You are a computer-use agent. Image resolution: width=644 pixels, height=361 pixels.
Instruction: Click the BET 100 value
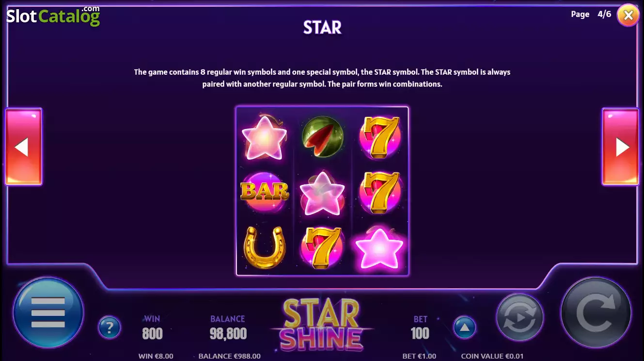420,333
